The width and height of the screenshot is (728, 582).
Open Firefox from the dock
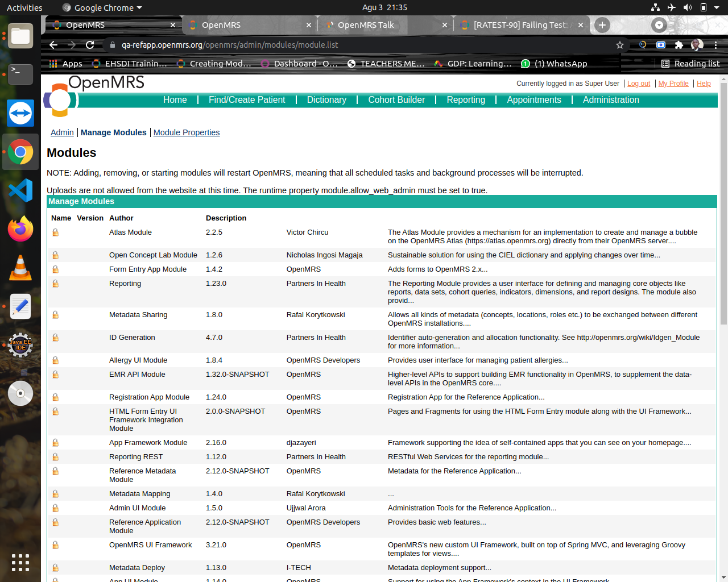pos(20,229)
